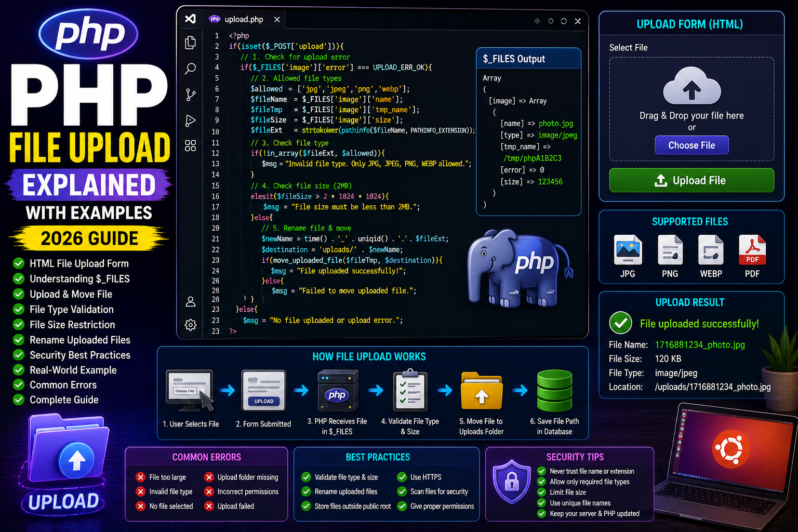The height and width of the screenshot is (532, 798).
Task: Open Source Control branch icon in sidebar
Action: click(x=191, y=95)
